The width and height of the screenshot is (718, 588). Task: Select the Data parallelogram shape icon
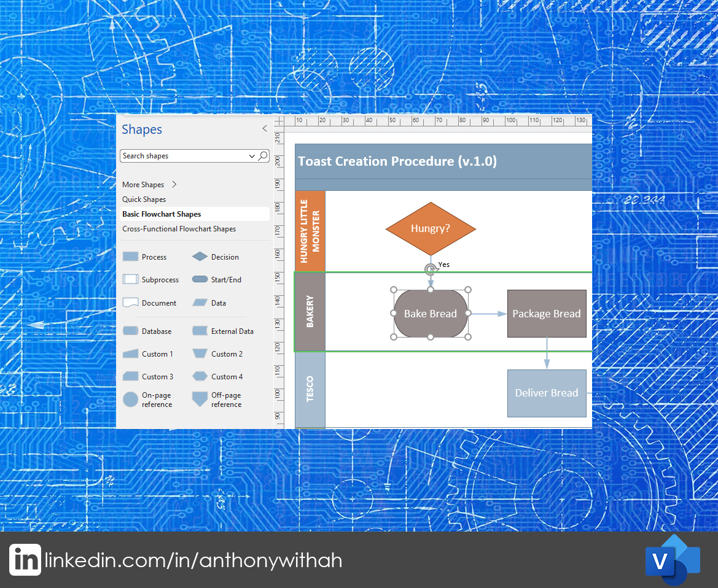click(198, 302)
